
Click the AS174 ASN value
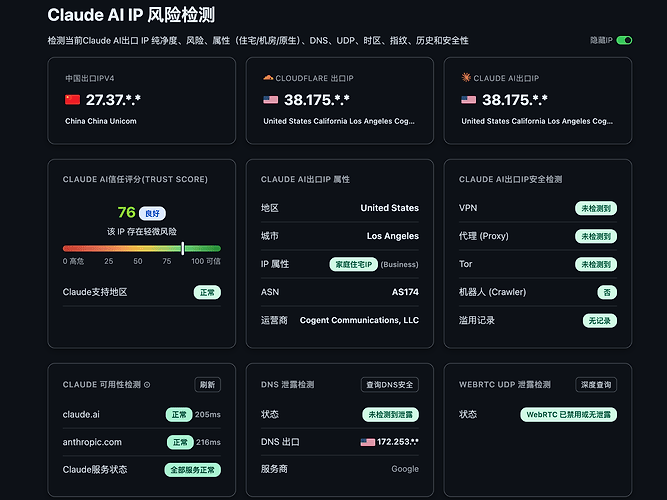(405, 292)
